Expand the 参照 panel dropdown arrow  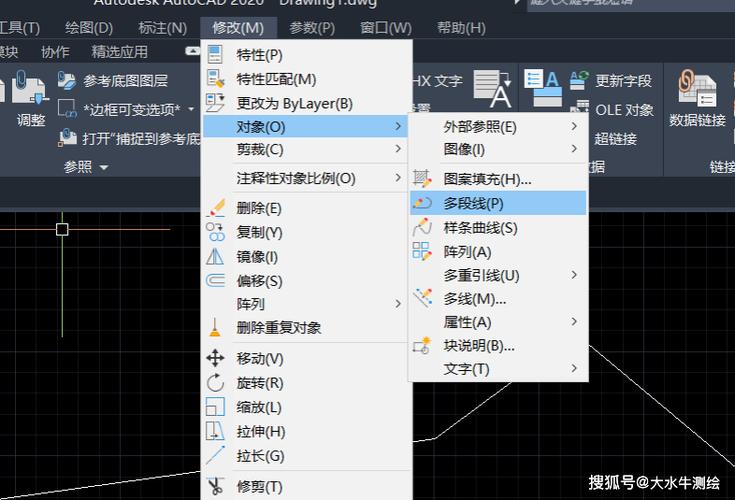(104, 167)
